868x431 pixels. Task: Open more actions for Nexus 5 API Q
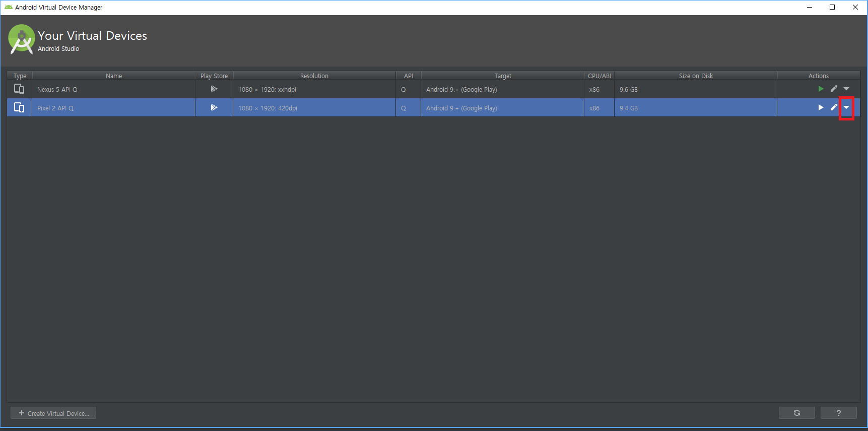click(x=846, y=89)
